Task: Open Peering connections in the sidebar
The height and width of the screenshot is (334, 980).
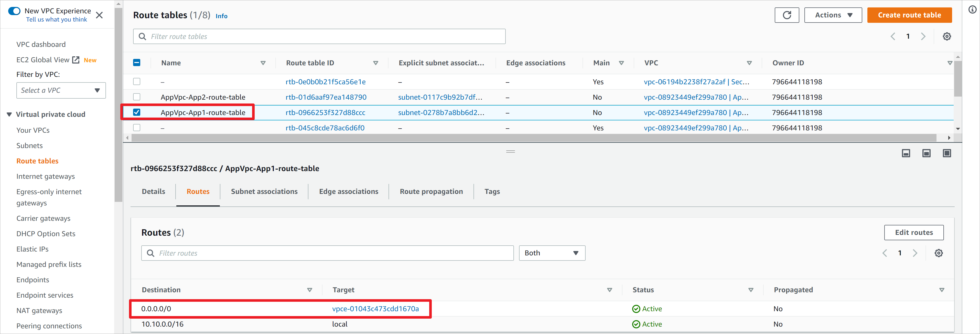Action: [49, 326]
